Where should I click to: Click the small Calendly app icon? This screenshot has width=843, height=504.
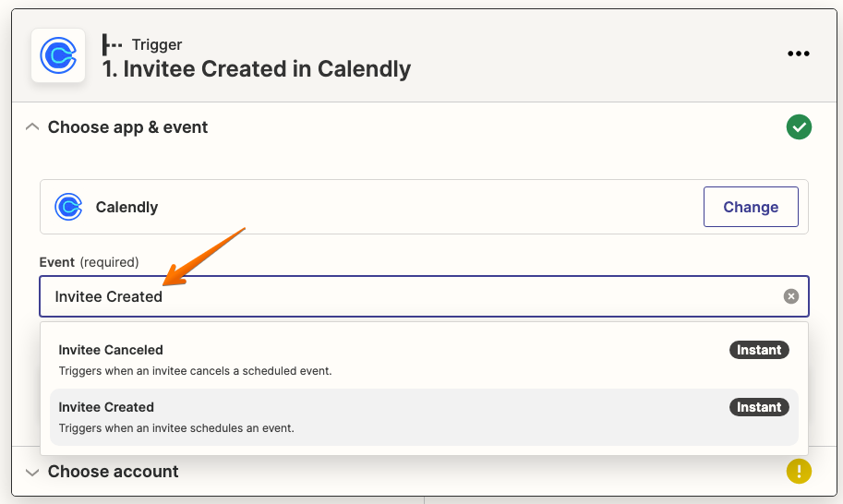[x=68, y=207]
